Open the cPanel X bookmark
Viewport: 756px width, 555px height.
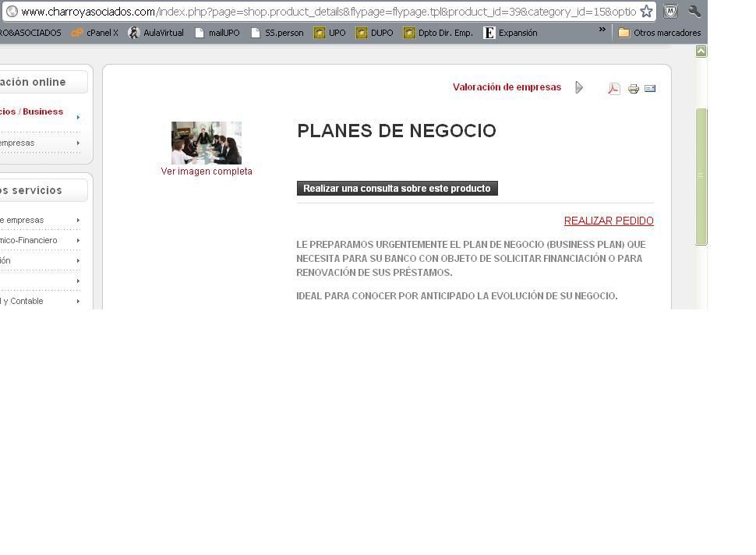click(x=94, y=33)
